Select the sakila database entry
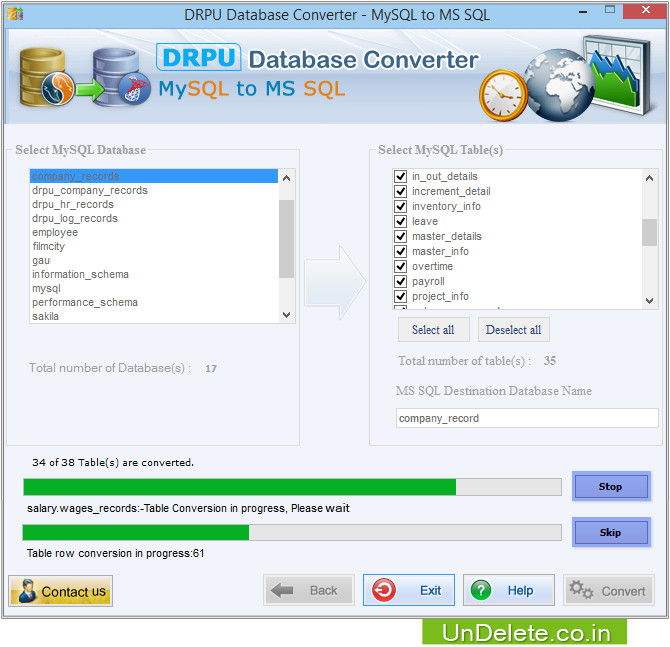The height and width of the screenshot is (647, 670). pyautogui.click(x=46, y=316)
